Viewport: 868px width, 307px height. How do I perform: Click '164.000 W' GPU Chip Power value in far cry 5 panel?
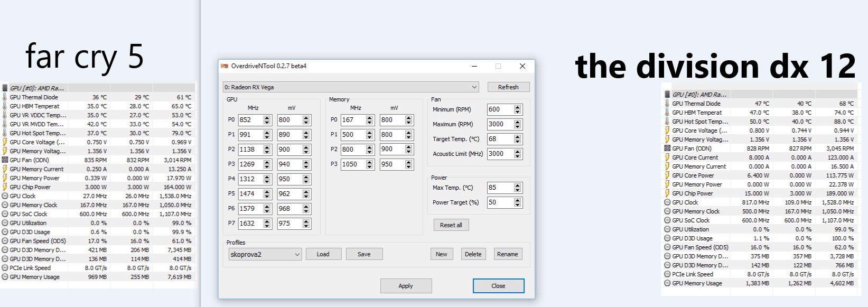coord(178,187)
